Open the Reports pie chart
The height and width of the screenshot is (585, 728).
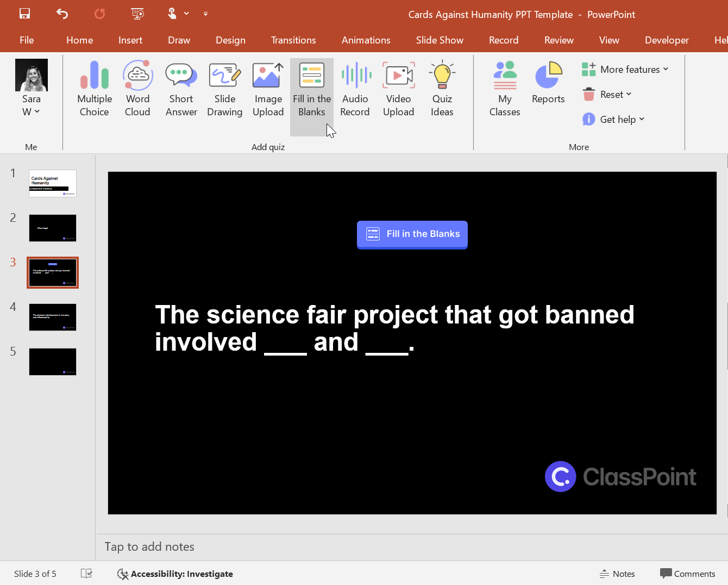[548, 83]
